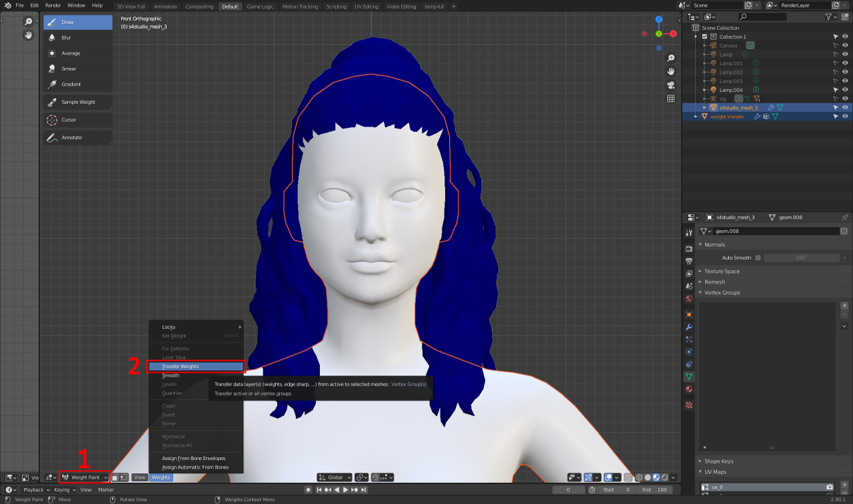Click the blue Z axis gizmo
853x504 pixels.
coord(658,20)
